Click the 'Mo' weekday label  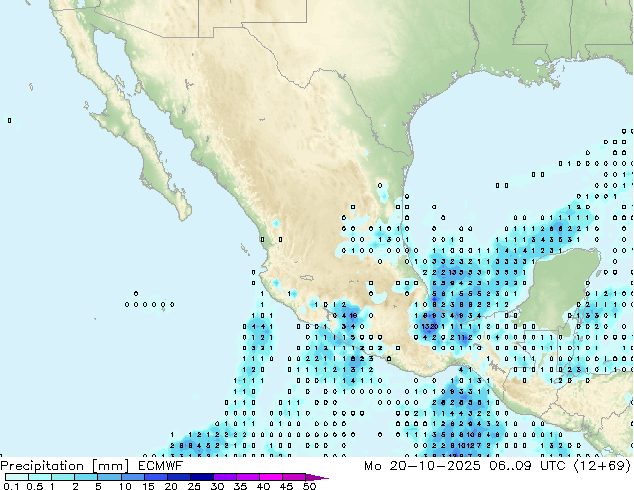372,466
